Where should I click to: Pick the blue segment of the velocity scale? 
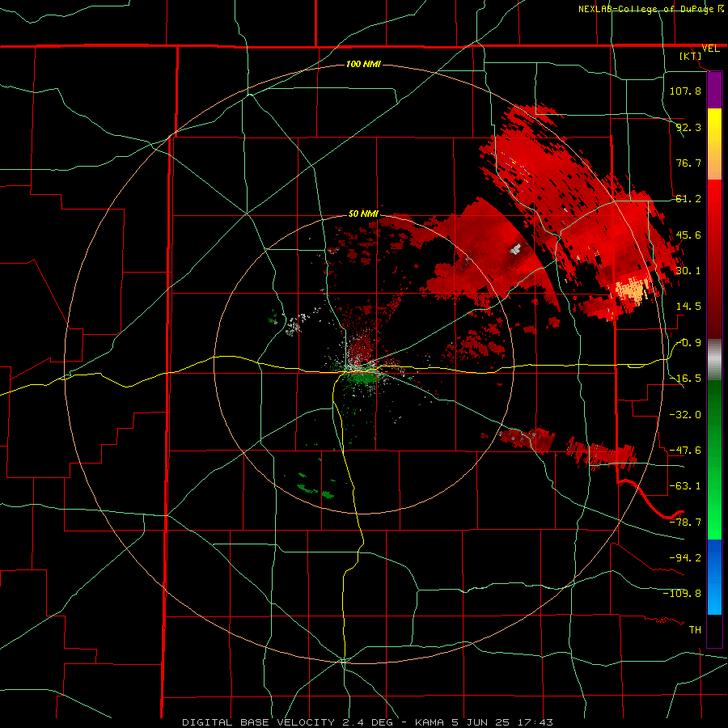(x=714, y=577)
